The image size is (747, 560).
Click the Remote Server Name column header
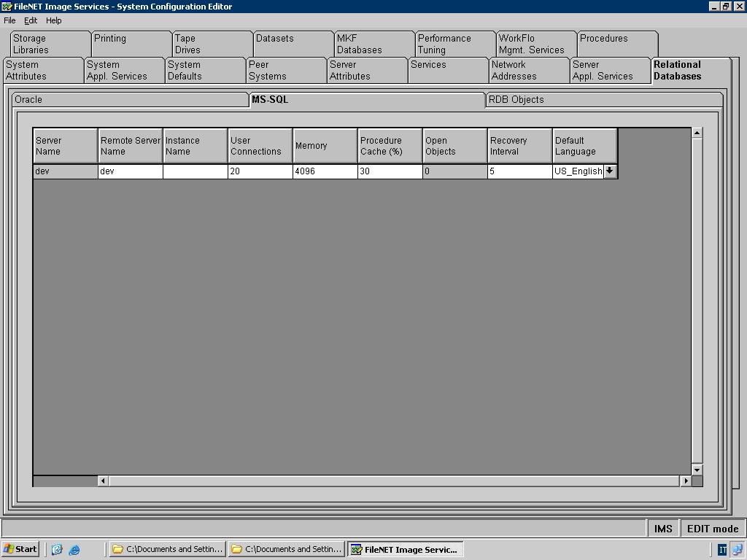coord(130,146)
